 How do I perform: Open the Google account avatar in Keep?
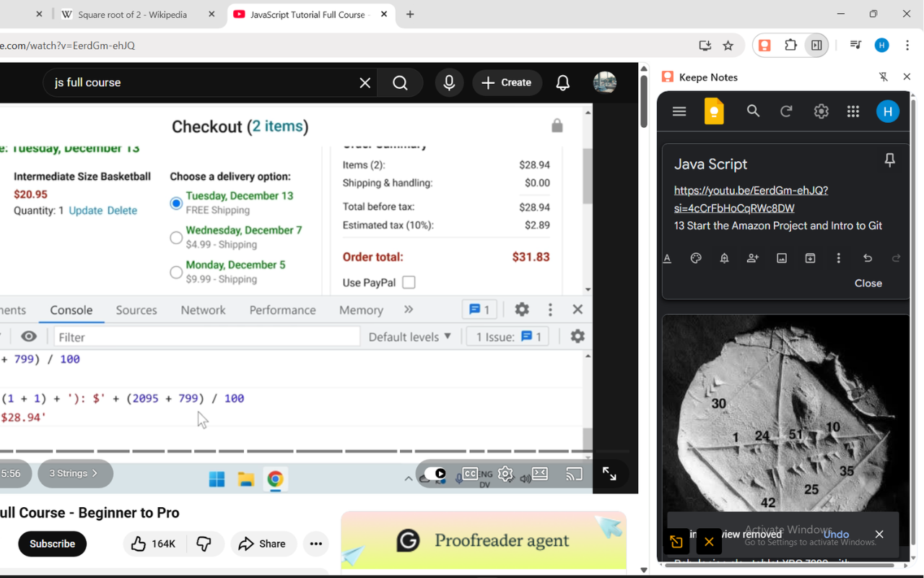click(887, 111)
